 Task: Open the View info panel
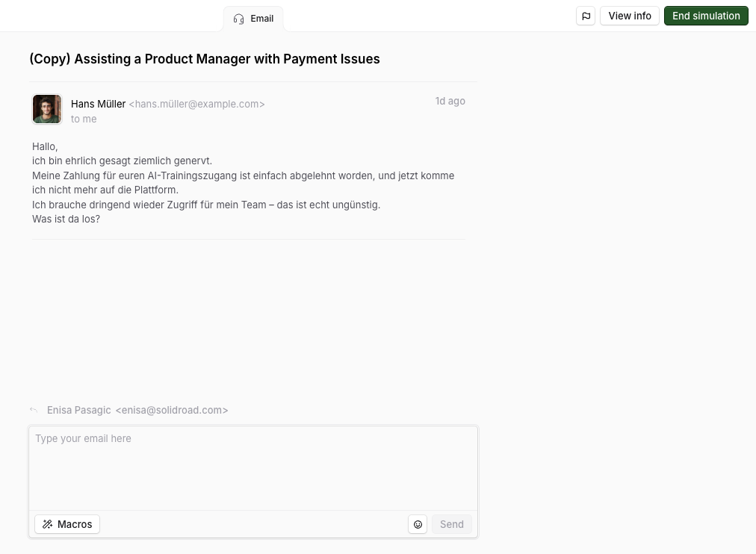[x=630, y=16]
